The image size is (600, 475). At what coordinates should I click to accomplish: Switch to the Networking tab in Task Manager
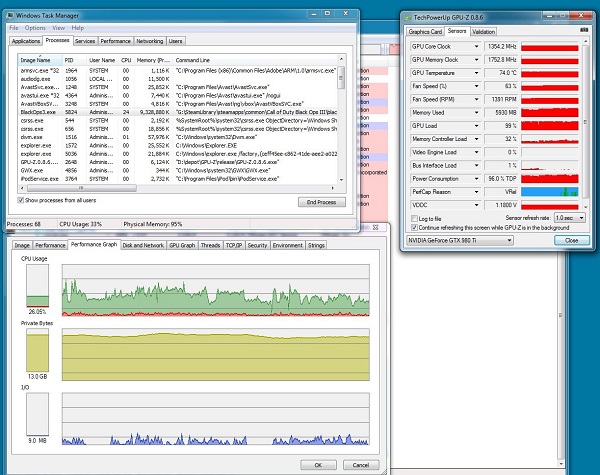[x=149, y=41]
